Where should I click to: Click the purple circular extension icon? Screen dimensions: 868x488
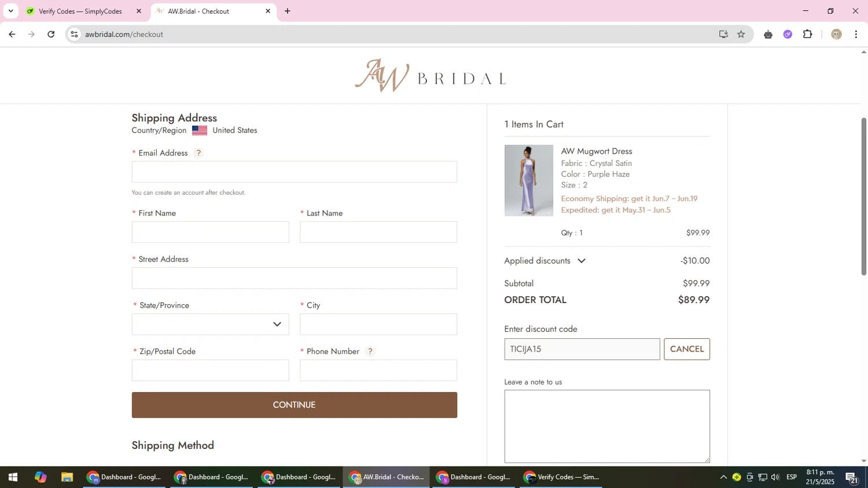(788, 34)
